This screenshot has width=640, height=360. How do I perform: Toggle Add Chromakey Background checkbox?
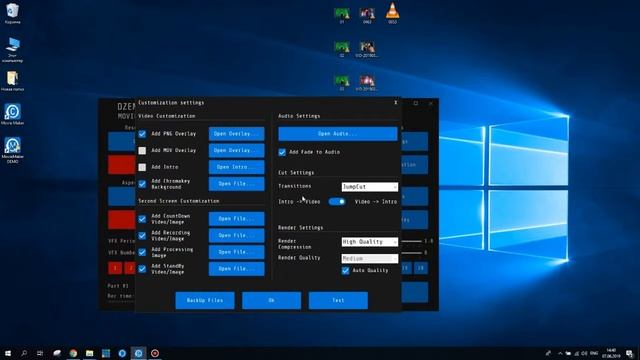(142, 184)
